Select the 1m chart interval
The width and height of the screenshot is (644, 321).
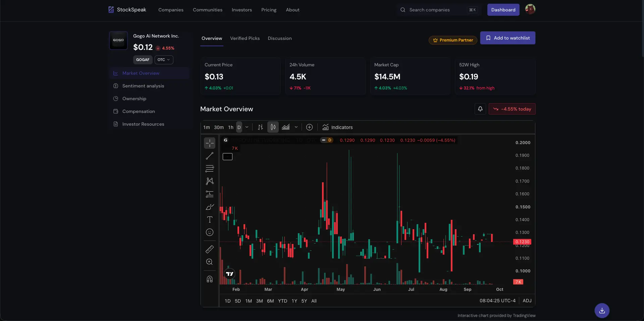click(x=207, y=127)
